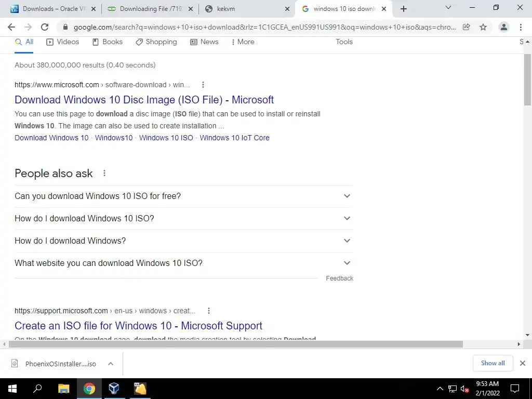
Task: Select the News search filter
Action: click(204, 42)
